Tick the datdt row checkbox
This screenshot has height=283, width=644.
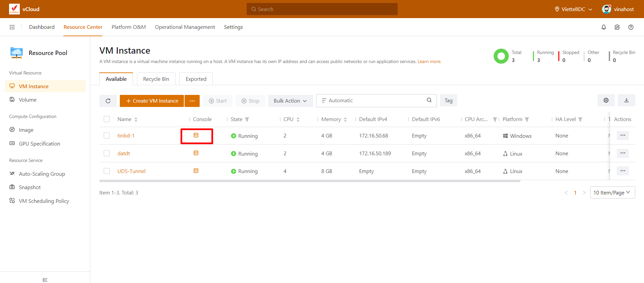click(107, 153)
